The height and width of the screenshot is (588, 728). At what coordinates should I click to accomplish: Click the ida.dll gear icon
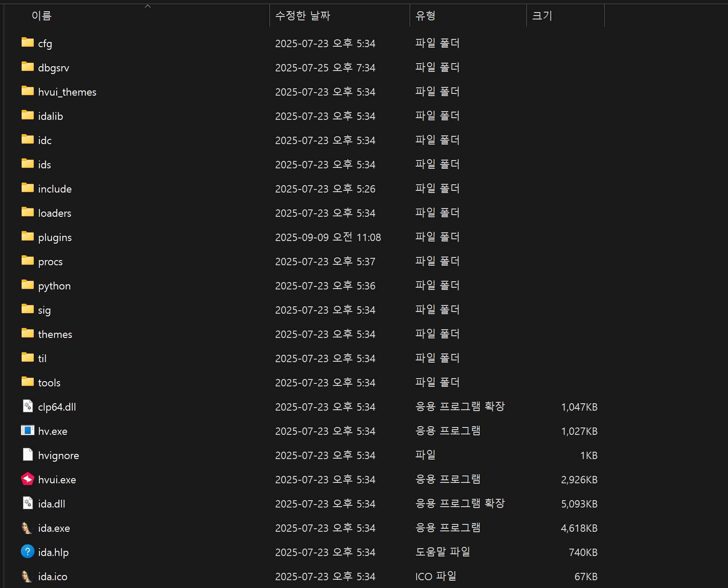28,504
